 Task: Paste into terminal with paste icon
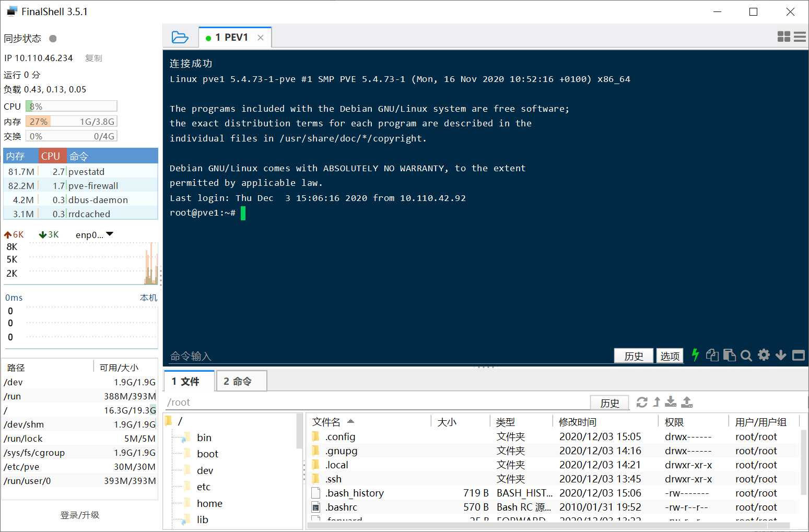(730, 355)
